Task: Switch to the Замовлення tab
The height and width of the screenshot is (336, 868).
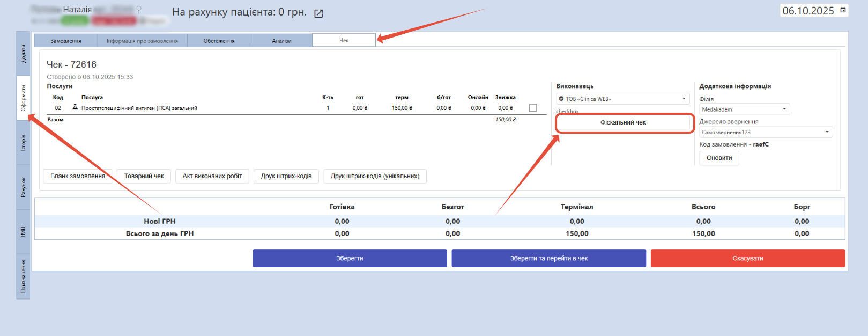Action: pyautogui.click(x=66, y=41)
